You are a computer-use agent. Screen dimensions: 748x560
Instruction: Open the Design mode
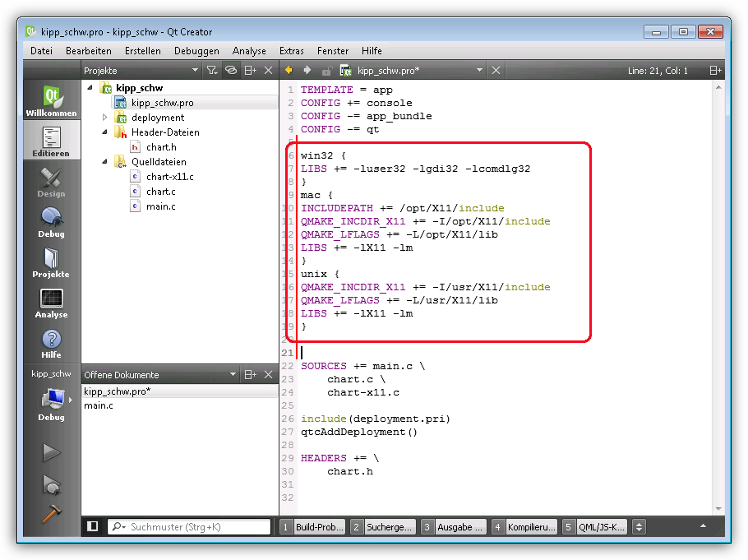[51, 182]
